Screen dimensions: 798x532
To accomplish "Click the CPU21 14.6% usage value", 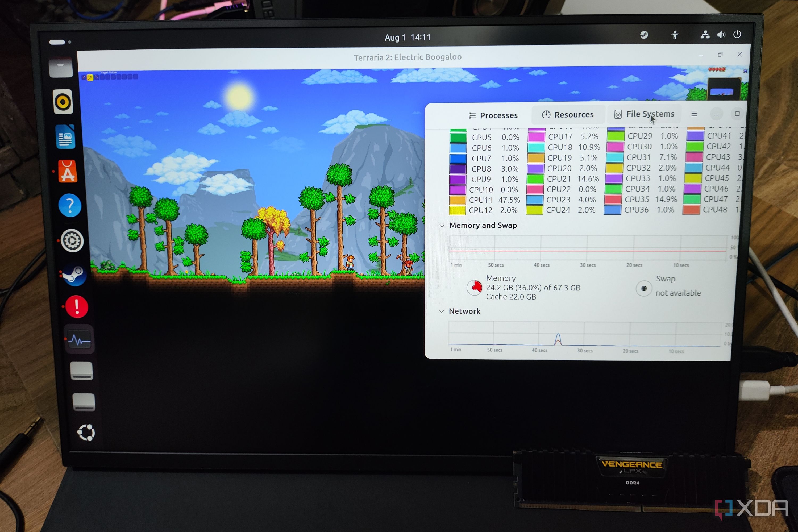I will [x=588, y=179].
